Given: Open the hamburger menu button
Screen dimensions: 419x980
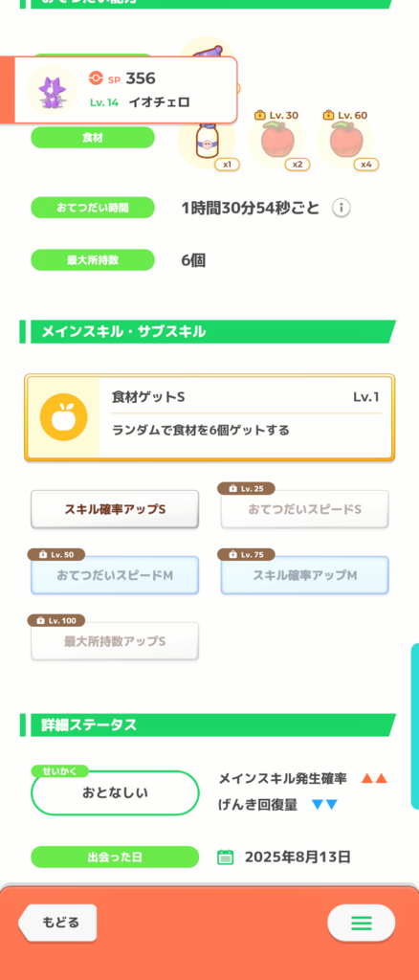Looking at the screenshot, I should pyautogui.click(x=361, y=923).
